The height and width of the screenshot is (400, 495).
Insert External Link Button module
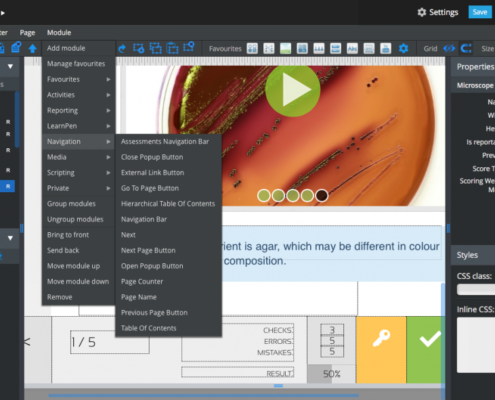click(x=168, y=173)
